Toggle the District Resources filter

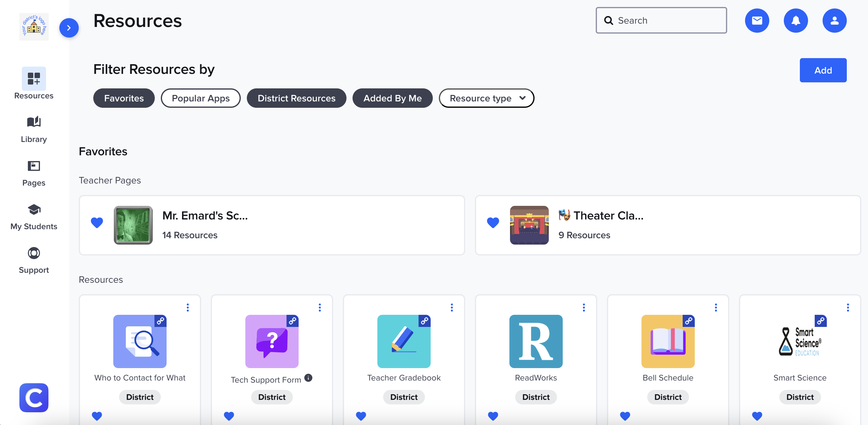click(296, 98)
